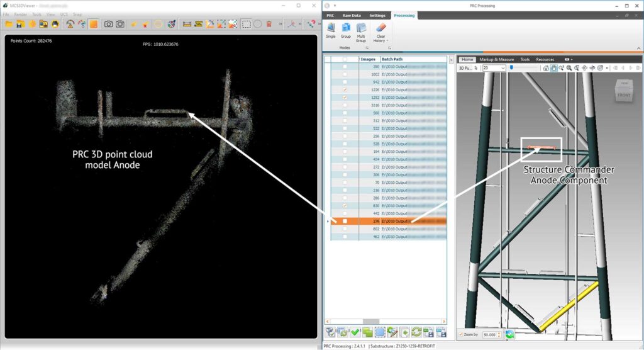Screen dimensions: 644x350
Task: Select the rectangular selection tool icon
Action: point(247,24)
